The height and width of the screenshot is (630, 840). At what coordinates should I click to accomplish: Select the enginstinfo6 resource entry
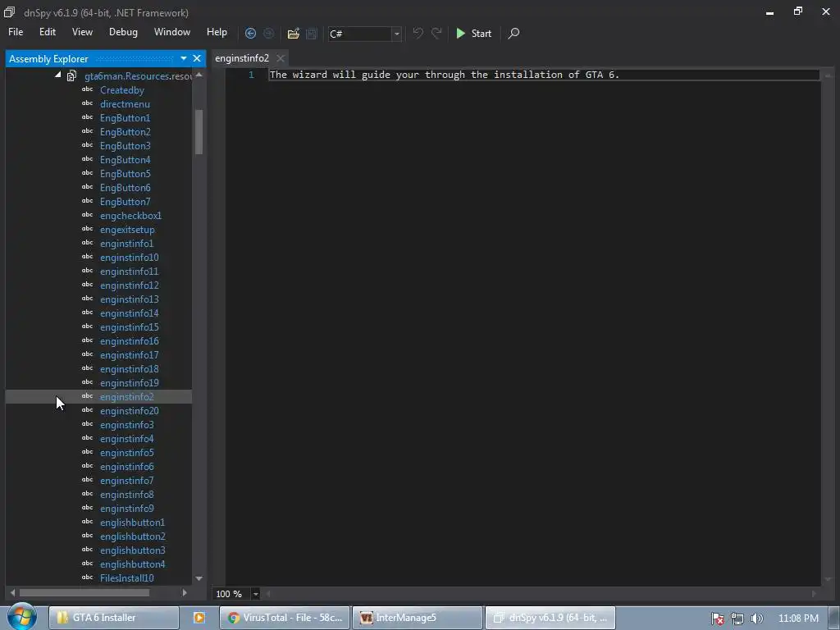click(x=126, y=466)
